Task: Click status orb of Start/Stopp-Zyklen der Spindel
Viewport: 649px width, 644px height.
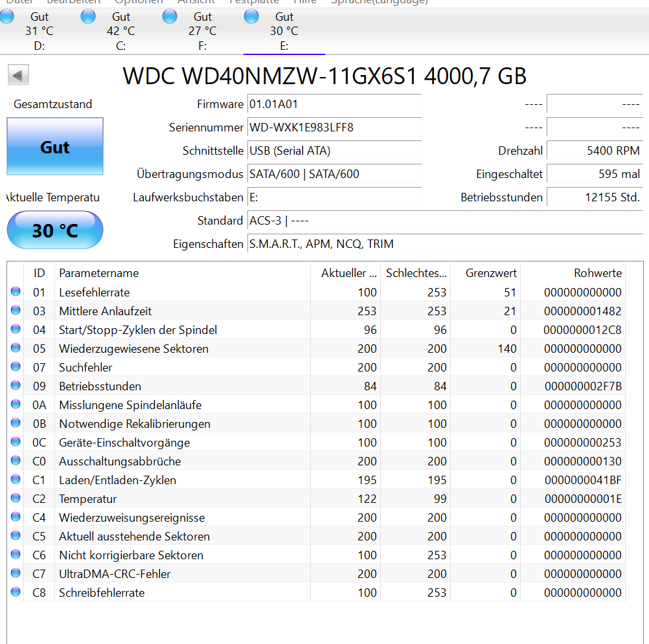Action: [16, 329]
